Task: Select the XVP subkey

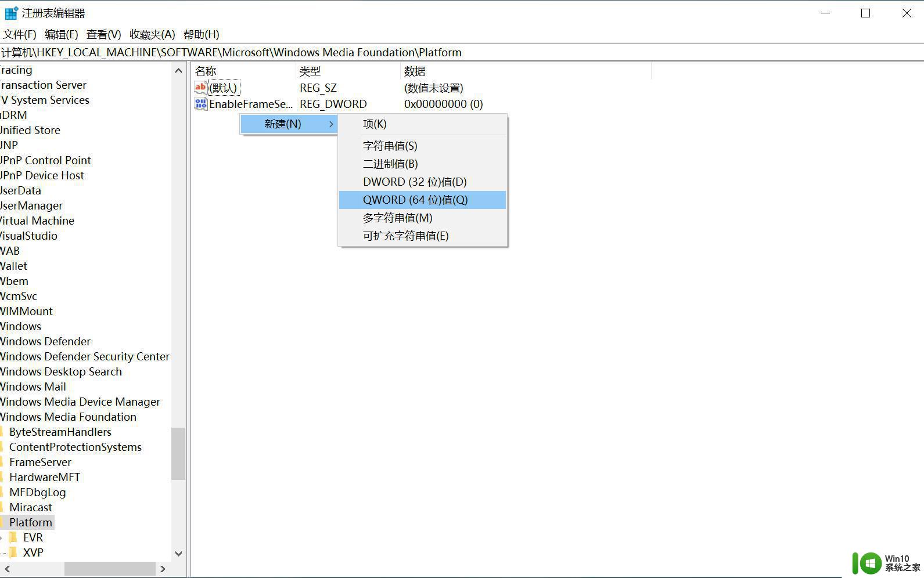Action: tap(33, 552)
